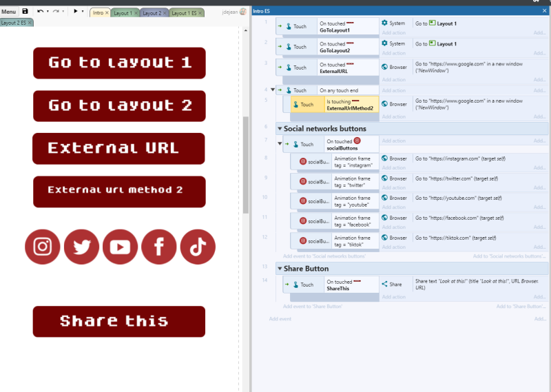Open the preview options dropdown arrow
This screenshot has height=392, width=551.
(x=83, y=11)
